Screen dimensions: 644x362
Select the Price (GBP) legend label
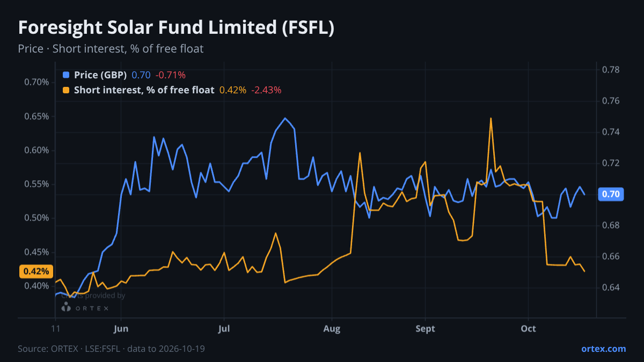pyautogui.click(x=100, y=75)
